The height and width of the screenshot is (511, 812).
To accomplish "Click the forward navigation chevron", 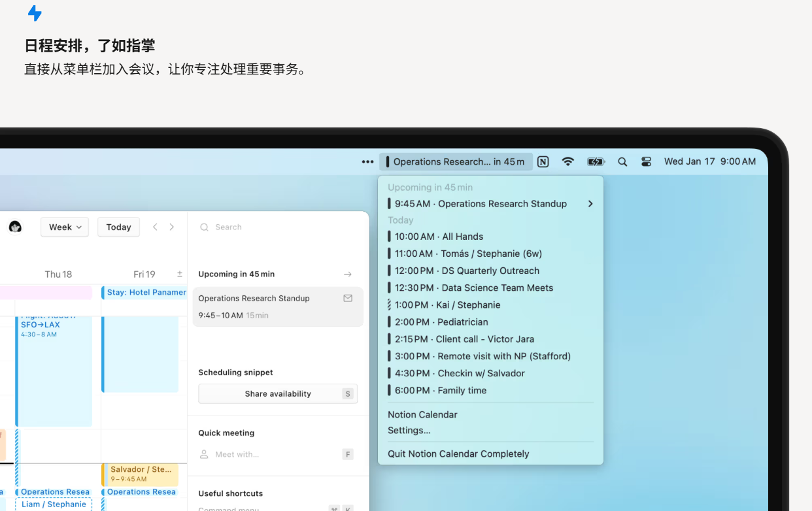I will tap(171, 227).
